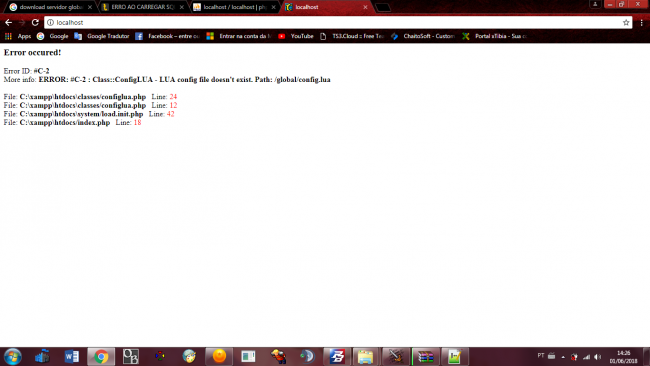
Task: Open Portal xTibia bookmark
Action: [495, 36]
